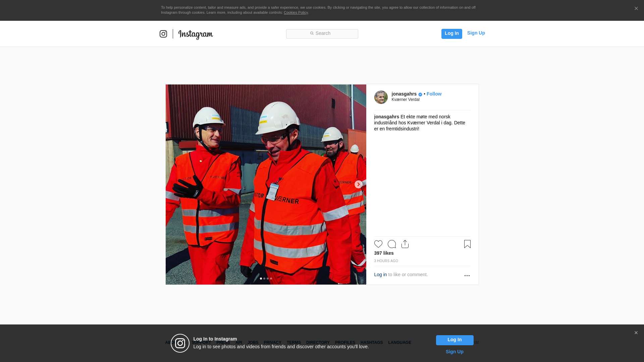644x362 pixels.
Task: Click the verified badge next to jonasgahrs
Action: tap(420, 95)
